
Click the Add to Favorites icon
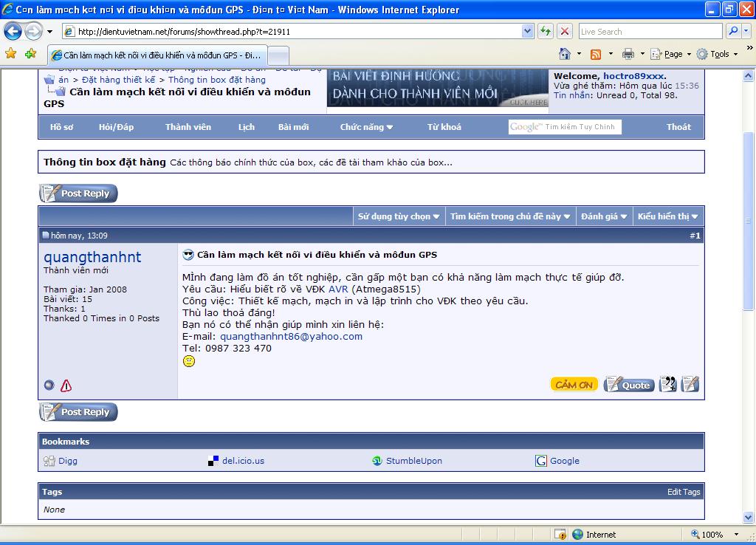coord(30,53)
